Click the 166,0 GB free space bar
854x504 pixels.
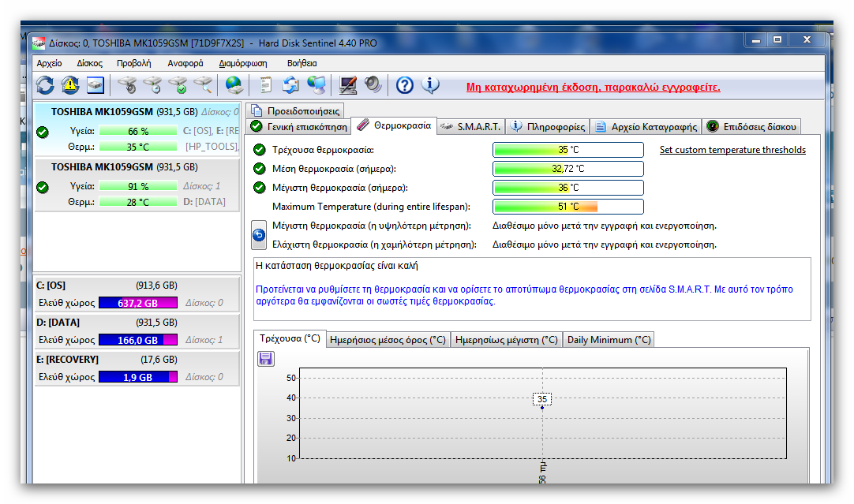138,340
